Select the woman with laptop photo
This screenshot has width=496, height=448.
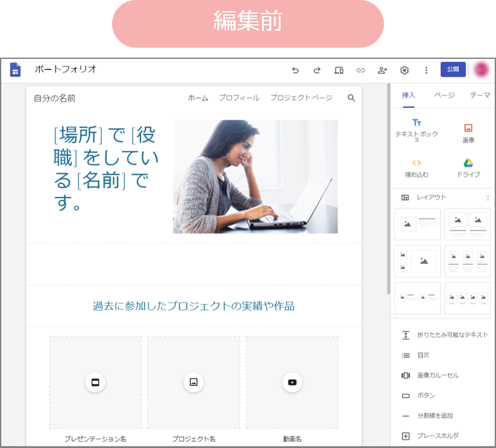point(255,177)
